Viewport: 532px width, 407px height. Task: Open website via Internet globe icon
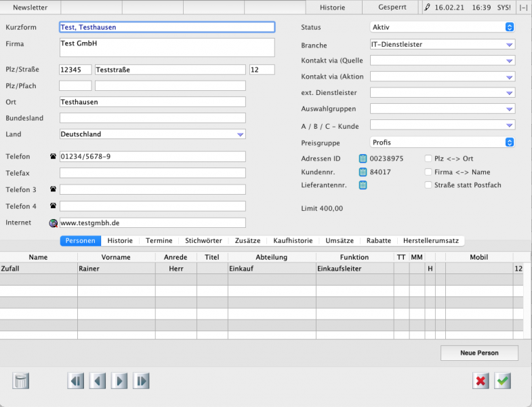click(54, 222)
